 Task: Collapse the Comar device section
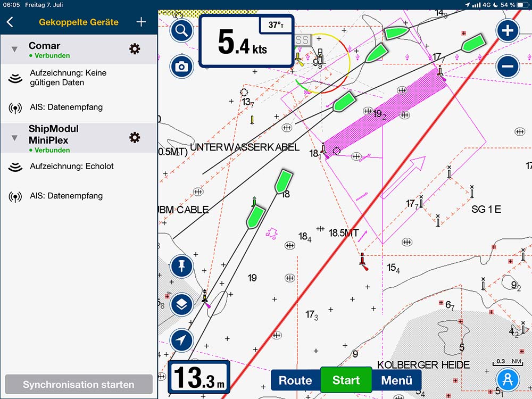point(15,49)
